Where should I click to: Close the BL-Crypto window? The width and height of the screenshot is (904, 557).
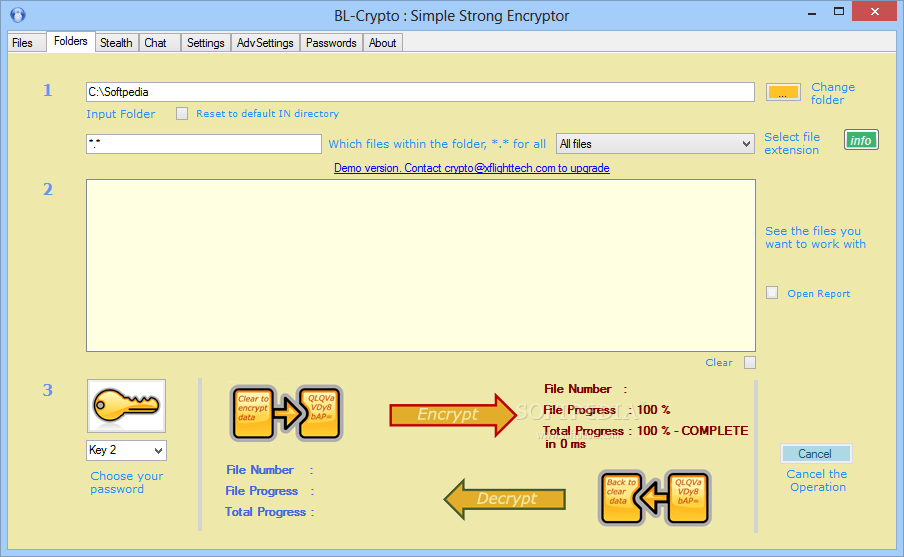(x=875, y=12)
